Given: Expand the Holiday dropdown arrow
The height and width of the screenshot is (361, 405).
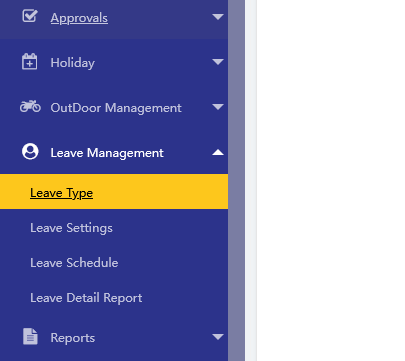Looking at the screenshot, I should (x=218, y=62).
